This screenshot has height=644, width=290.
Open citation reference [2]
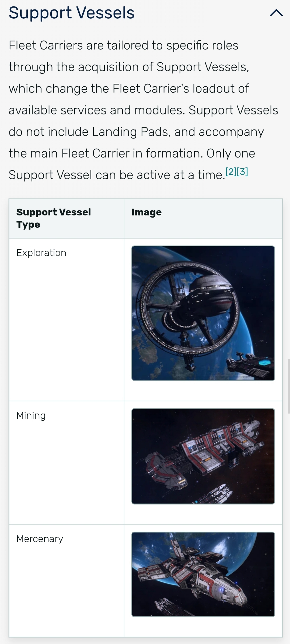[x=231, y=171]
